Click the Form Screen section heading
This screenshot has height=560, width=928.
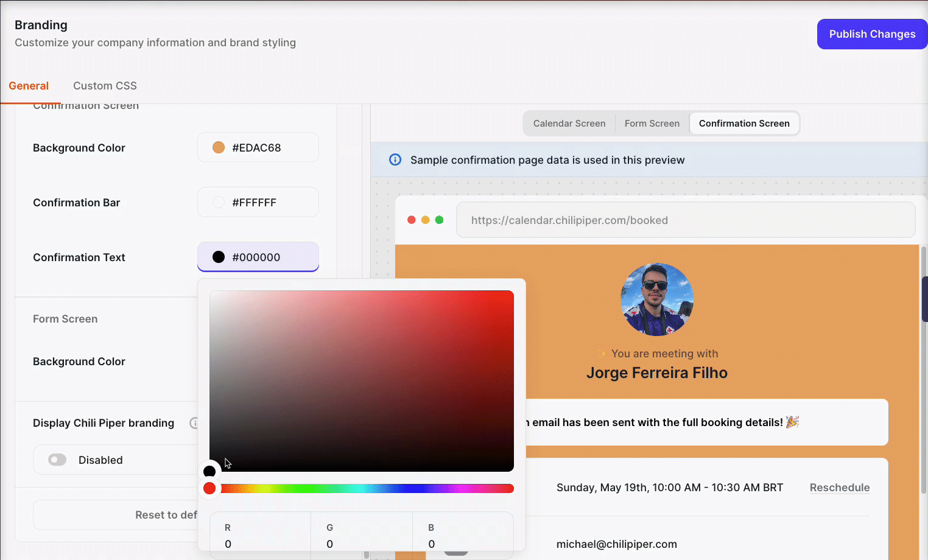click(x=65, y=319)
